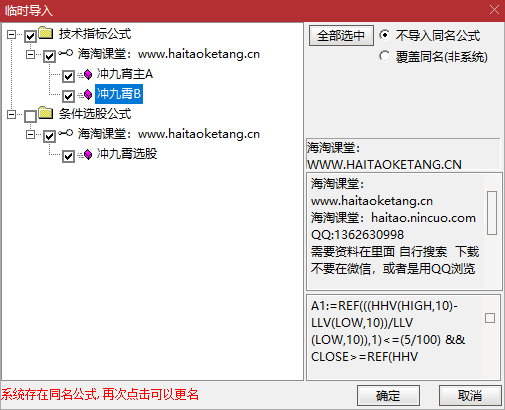The image size is (505, 410).
Task: Click the key icon under 技术指标公式
Action: tap(66, 53)
